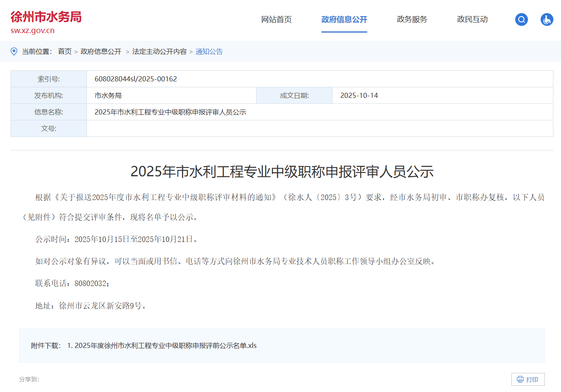Click the sw.xz.gov.cn address under the logo
The height and width of the screenshot is (392, 561).
click(33, 31)
